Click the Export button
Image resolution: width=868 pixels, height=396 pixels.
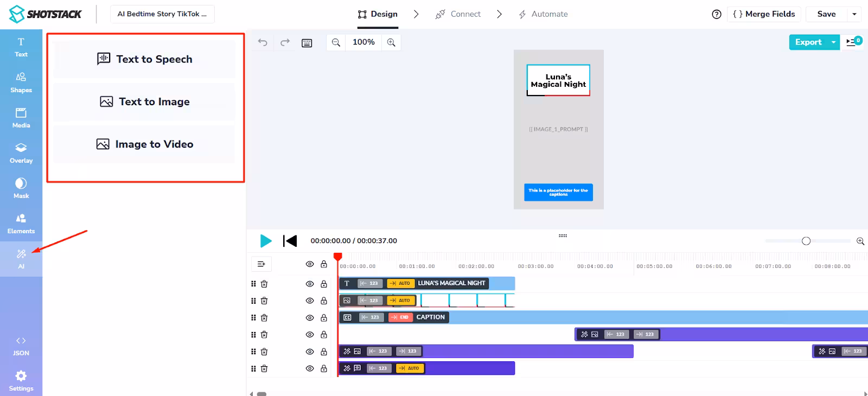coord(808,42)
